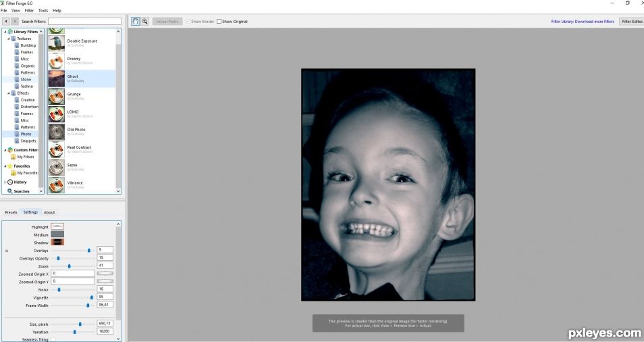Enable the Seamless Tiling checkbox
This screenshot has width=644, height=342.
pyautogui.click(x=53, y=339)
